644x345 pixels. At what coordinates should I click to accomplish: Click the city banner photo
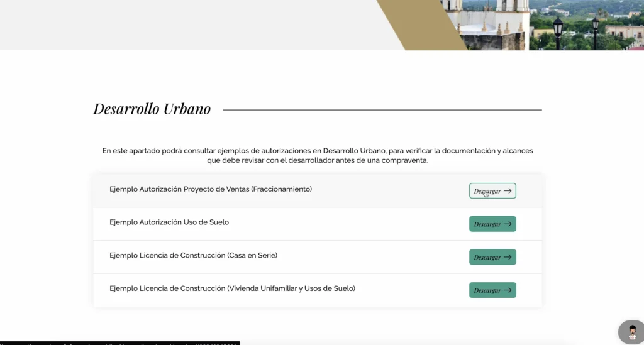pos(542,25)
